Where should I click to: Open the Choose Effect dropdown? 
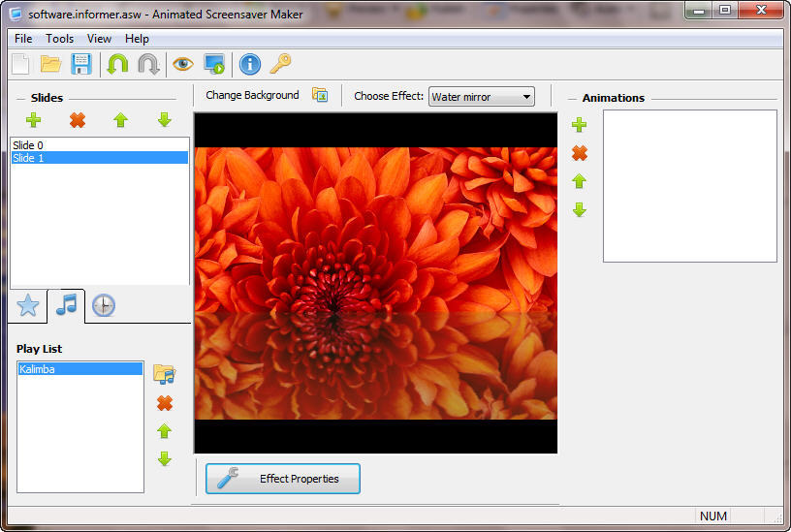click(x=482, y=97)
